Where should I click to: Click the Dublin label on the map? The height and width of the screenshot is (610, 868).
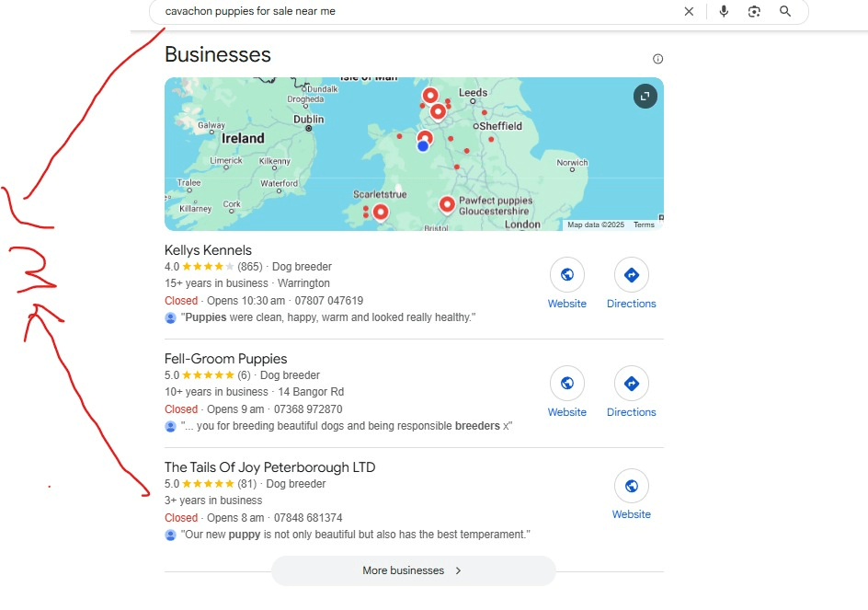[x=308, y=119]
